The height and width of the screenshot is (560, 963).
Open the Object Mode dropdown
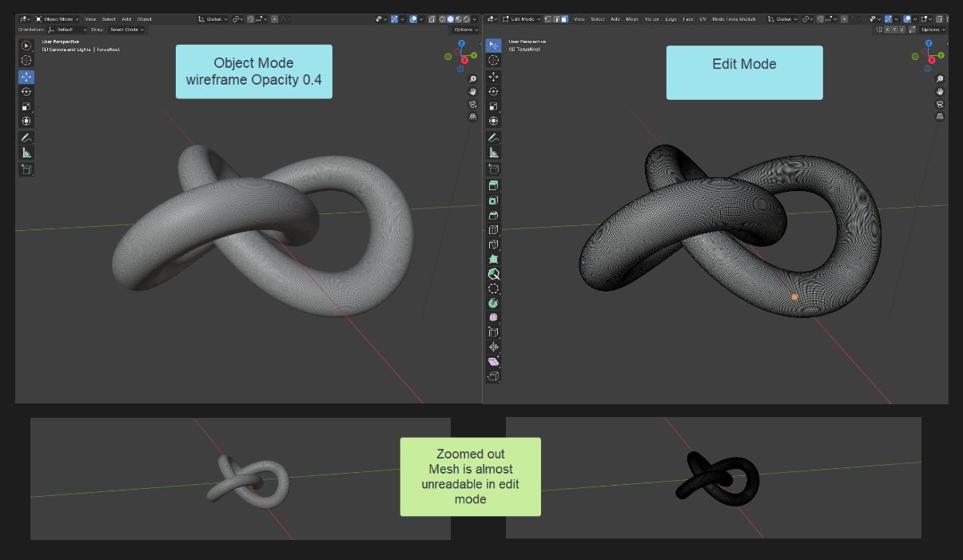point(57,18)
